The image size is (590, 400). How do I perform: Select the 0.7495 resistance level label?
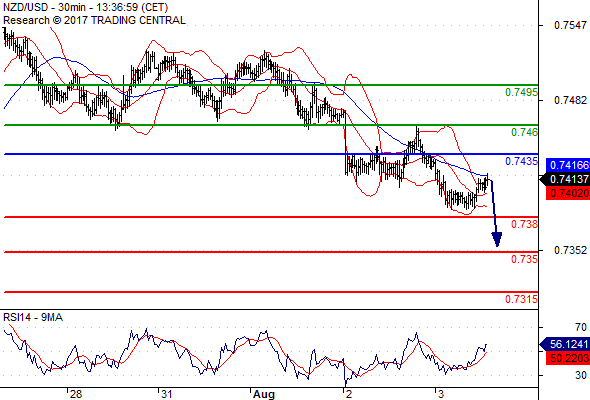(x=521, y=92)
